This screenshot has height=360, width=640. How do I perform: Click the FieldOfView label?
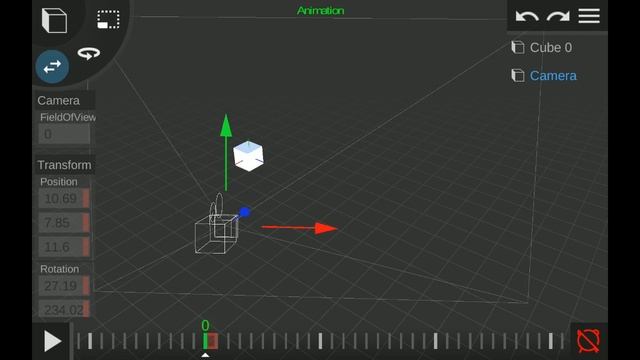click(68, 118)
